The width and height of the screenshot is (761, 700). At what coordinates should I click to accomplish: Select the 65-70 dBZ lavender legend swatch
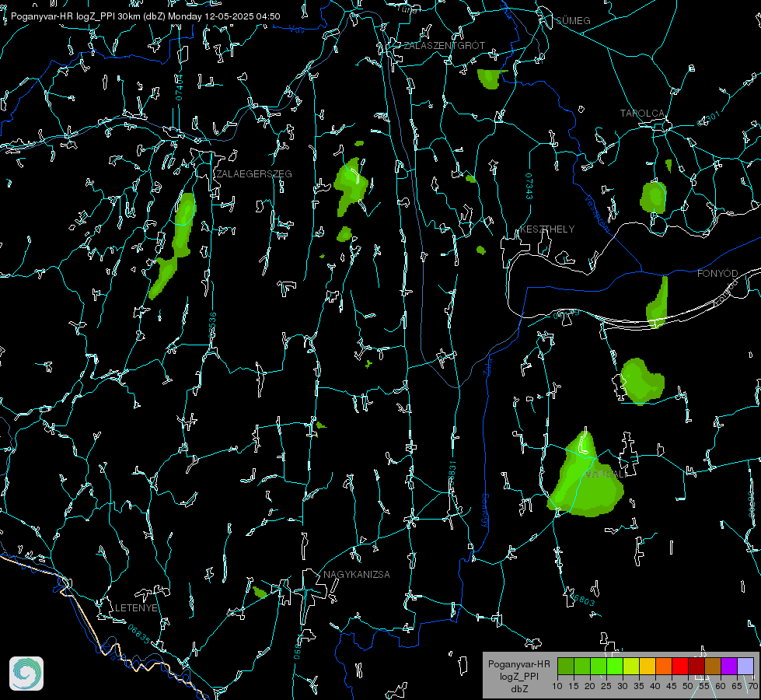[745, 666]
